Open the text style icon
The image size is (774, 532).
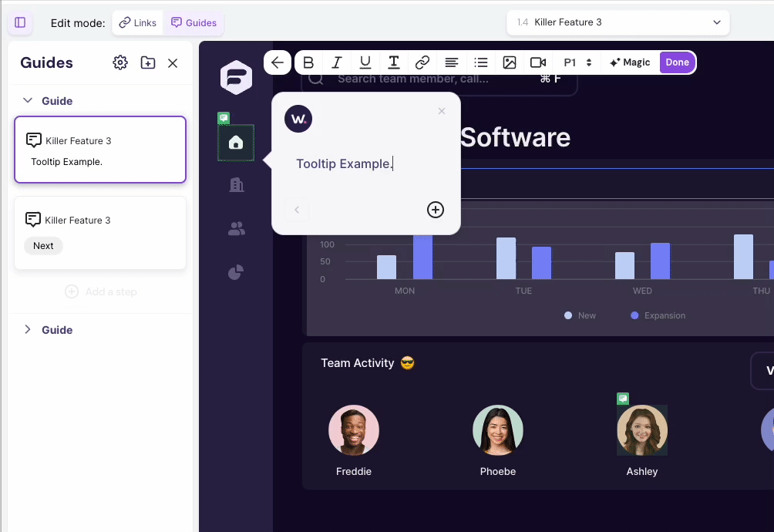click(393, 62)
